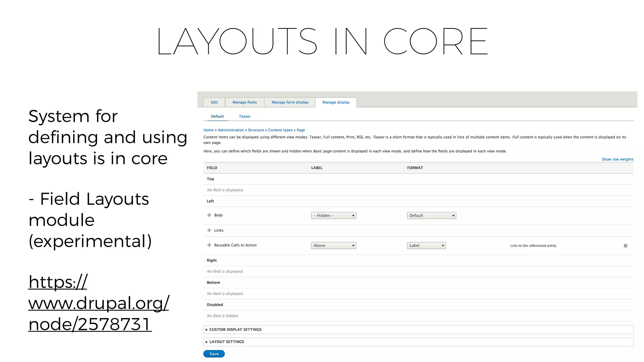Open the Body format dropdown showing Default
The height and width of the screenshot is (362, 644).
431,215
